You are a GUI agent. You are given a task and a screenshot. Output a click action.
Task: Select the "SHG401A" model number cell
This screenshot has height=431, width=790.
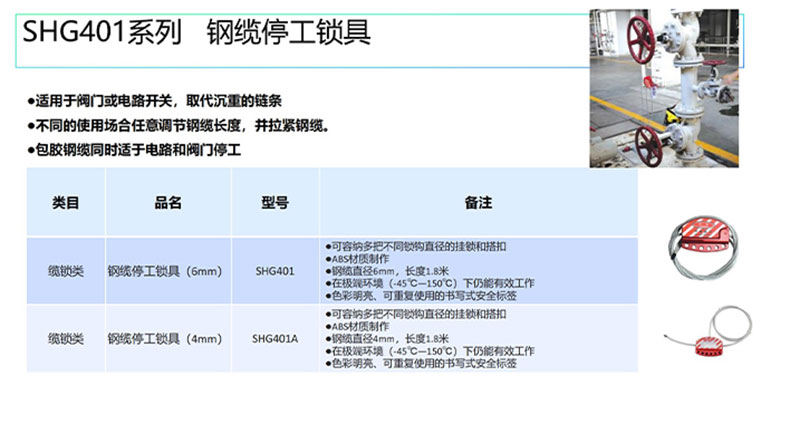click(x=275, y=339)
